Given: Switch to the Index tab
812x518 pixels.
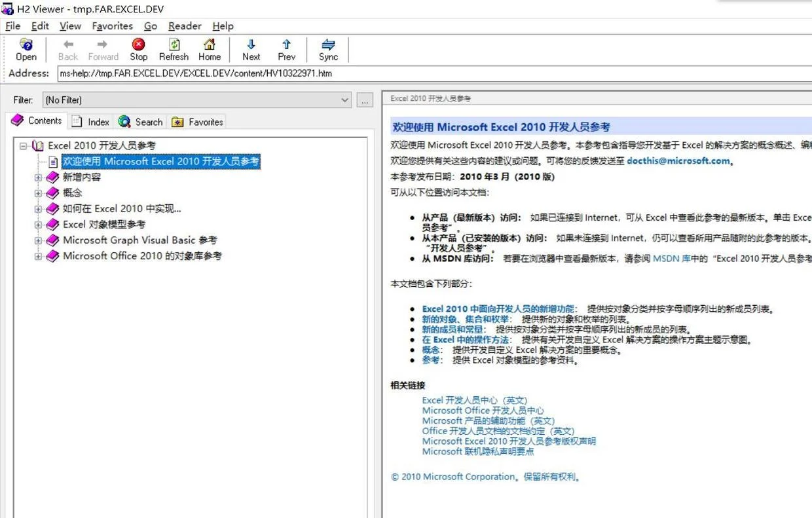Looking at the screenshot, I should pyautogui.click(x=91, y=122).
